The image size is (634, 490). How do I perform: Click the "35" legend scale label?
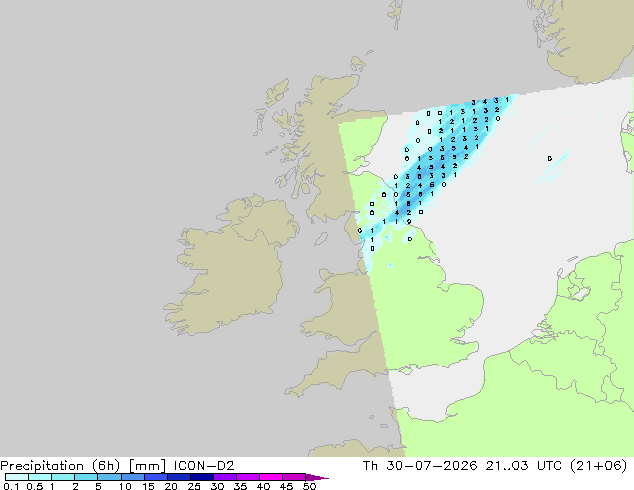point(240,486)
